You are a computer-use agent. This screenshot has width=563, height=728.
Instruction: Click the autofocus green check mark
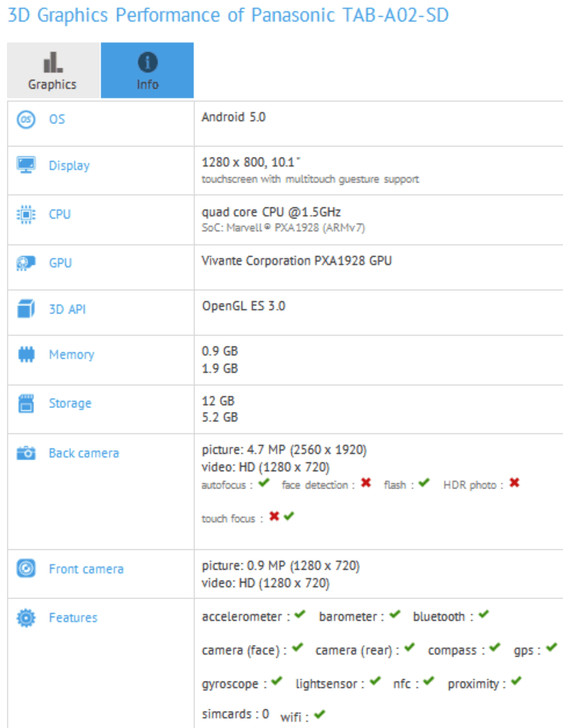[264, 483]
